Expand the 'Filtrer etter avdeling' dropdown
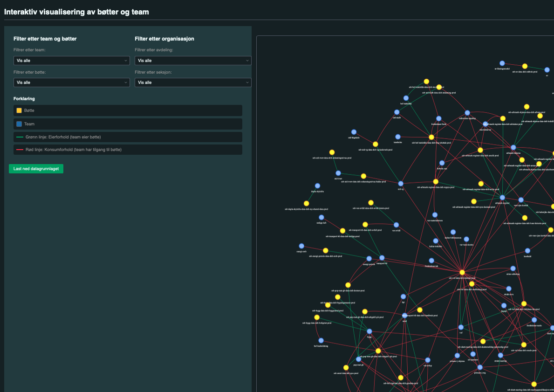The image size is (554, 392). (193, 61)
